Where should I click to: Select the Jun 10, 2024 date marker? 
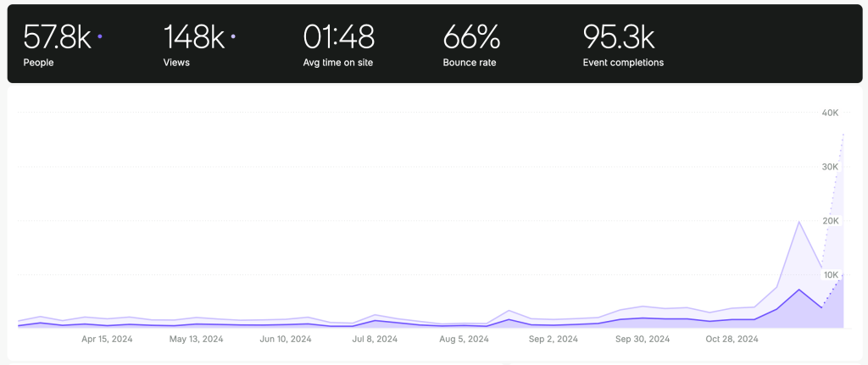286,339
